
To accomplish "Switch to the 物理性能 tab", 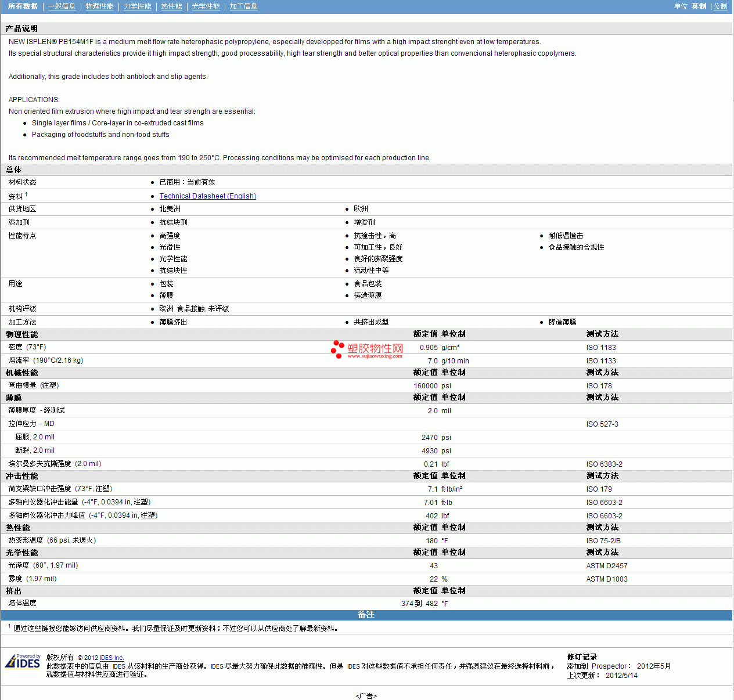I will [x=99, y=6].
